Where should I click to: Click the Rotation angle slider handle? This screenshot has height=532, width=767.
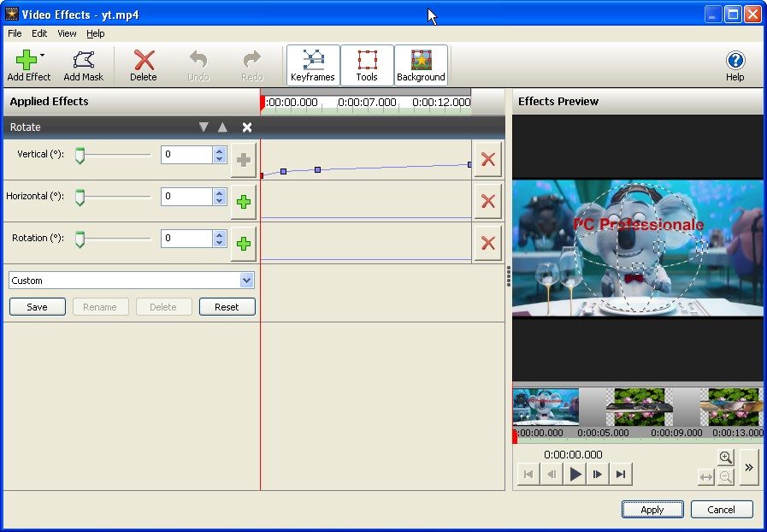pyautogui.click(x=80, y=239)
